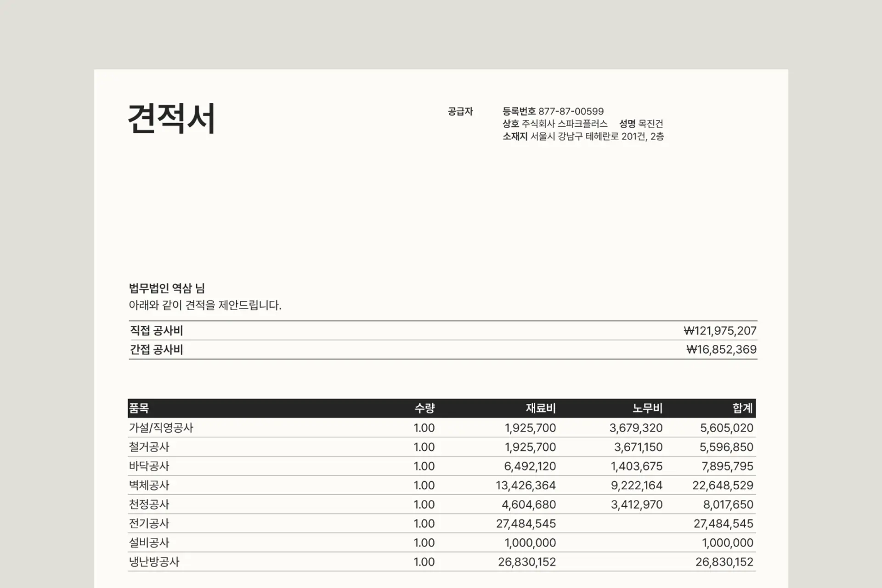
Task: Select the 천정공사 row name
Action: click(x=149, y=504)
